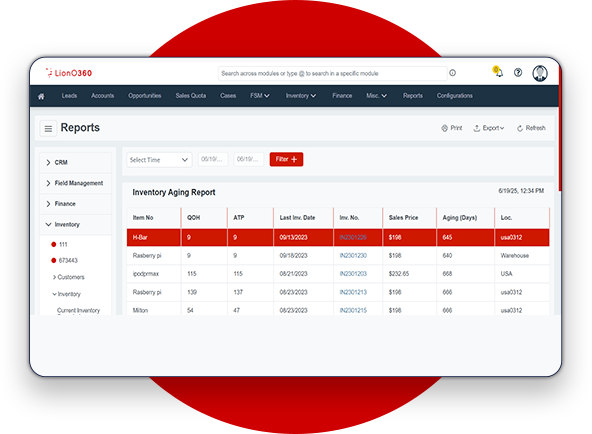The image size is (592, 434).
Task: Open the Accounts menu
Action: point(102,96)
